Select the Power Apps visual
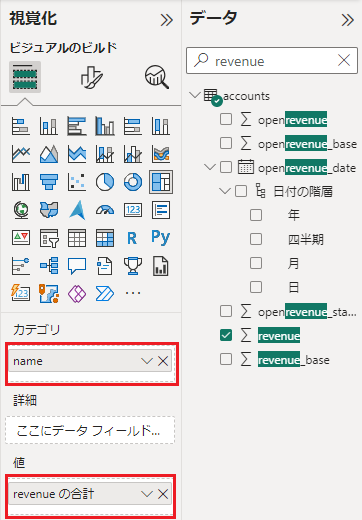This screenshot has width=362, height=520. click(x=77, y=294)
